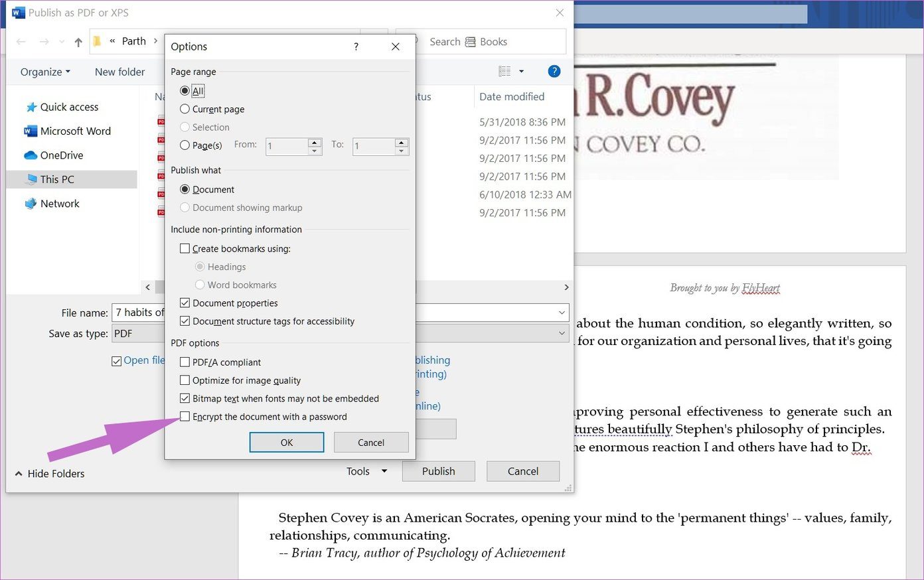Enable Create bookmarks using checkbox
Image resolution: width=924 pixels, height=580 pixels.
click(185, 249)
